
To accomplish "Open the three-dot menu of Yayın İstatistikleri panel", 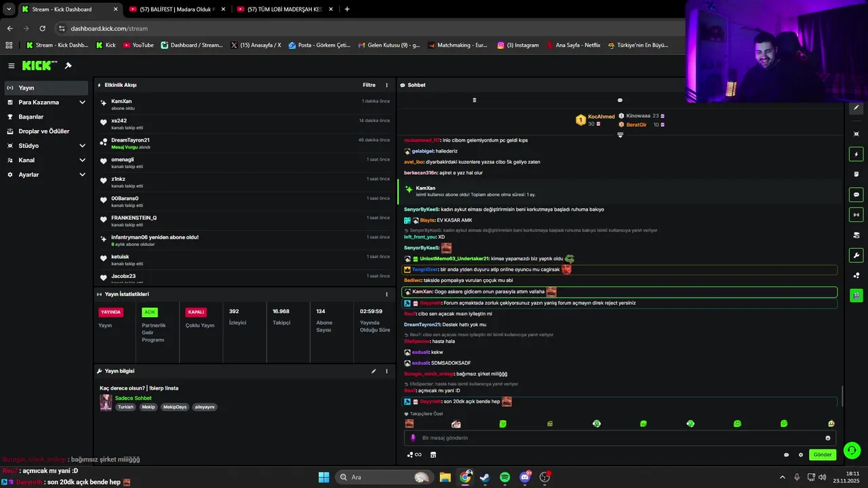I will [x=387, y=294].
